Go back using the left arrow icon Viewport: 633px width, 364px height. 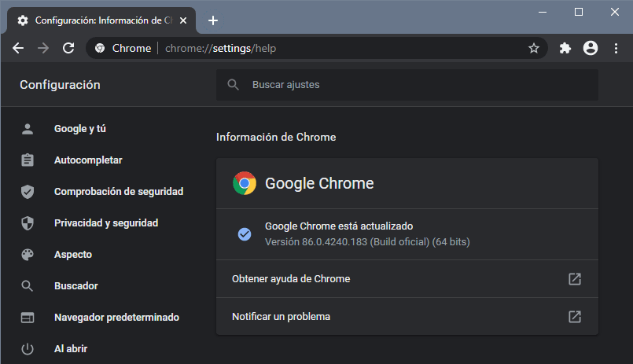[x=18, y=48]
